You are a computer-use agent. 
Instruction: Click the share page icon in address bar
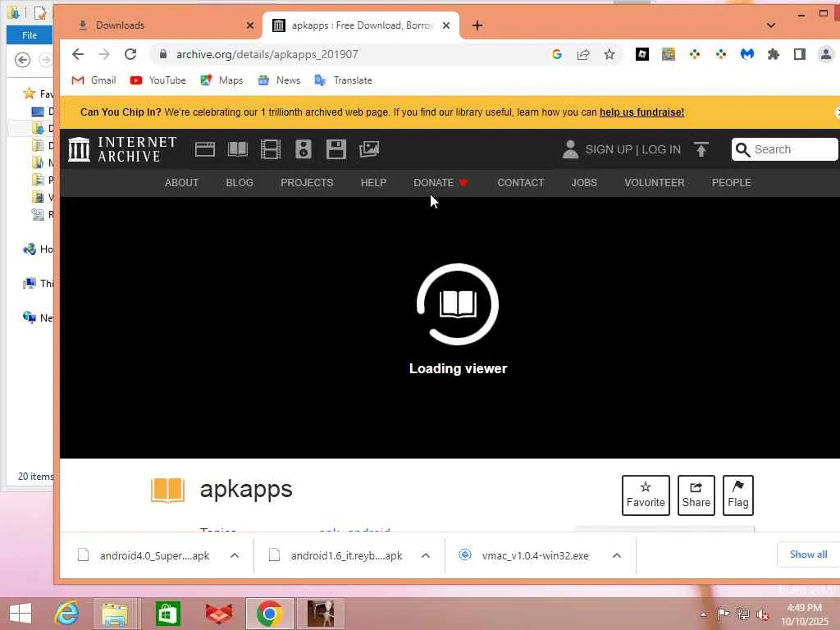(x=583, y=54)
